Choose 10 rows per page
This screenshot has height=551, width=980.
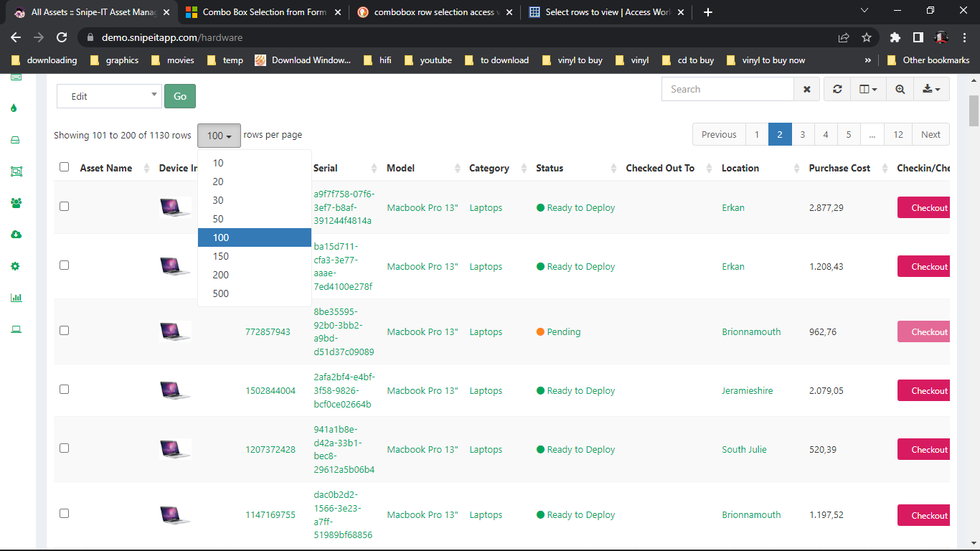tap(255, 163)
